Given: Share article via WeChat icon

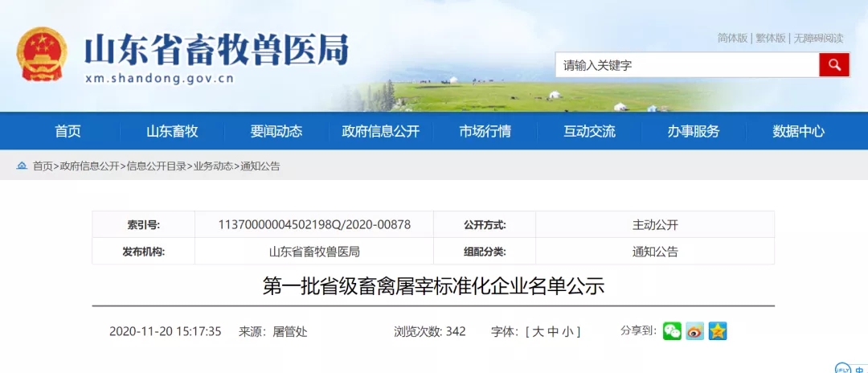Looking at the screenshot, I should pos(672,331).
